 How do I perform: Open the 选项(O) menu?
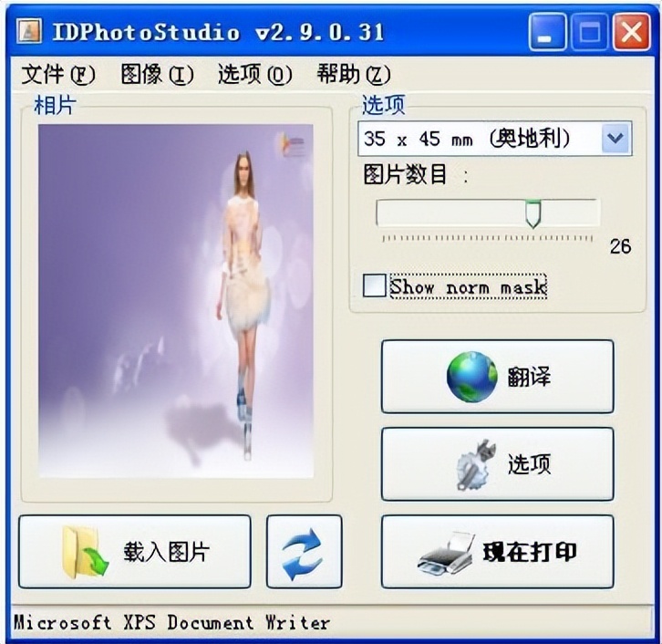[254, 74]
